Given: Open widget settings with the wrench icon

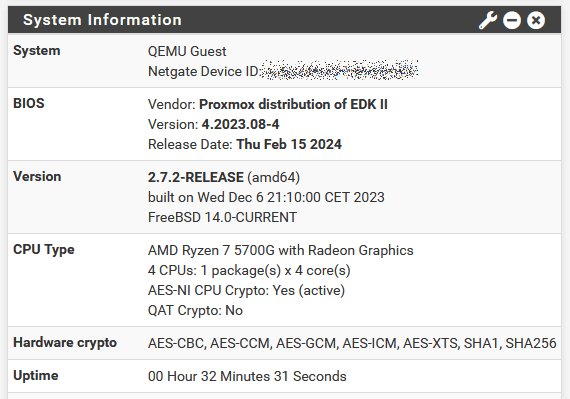Looking at the screenshot, I should (x=487, y=20).
